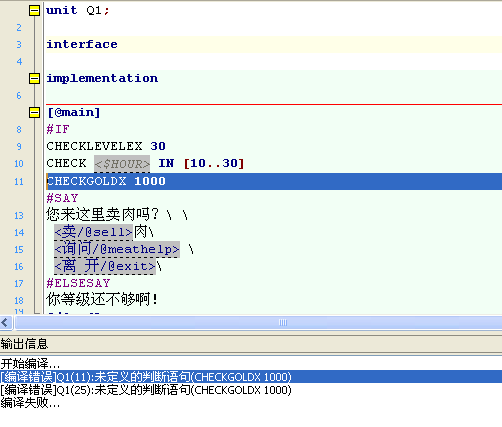Click the 'implementation' keyword
502x427 pixels.
coord(102,79)
